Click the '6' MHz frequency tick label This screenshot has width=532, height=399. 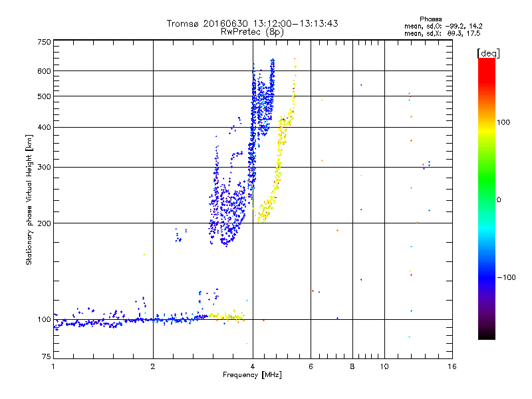coord(311,366)
